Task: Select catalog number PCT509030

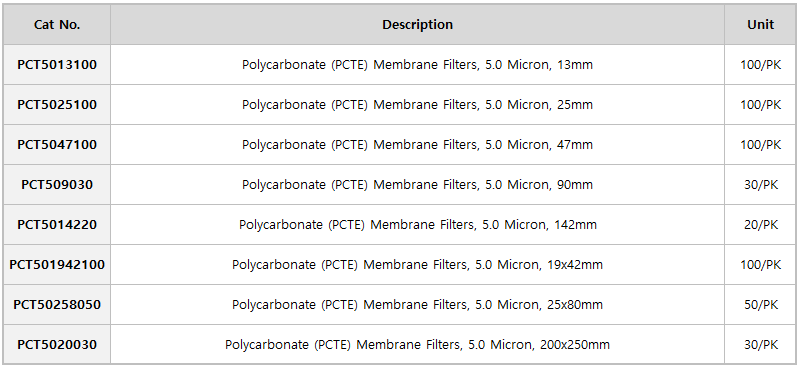Action: (x=57, y=184)
